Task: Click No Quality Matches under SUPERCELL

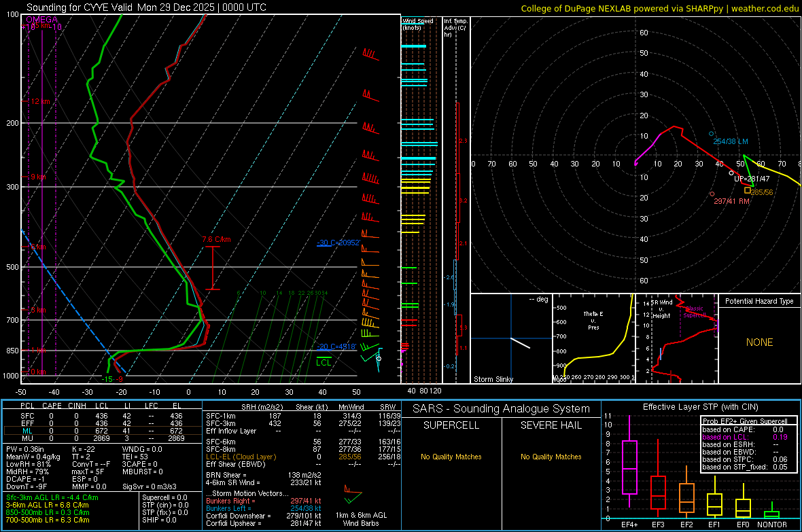Action: (x=451, y=457)
